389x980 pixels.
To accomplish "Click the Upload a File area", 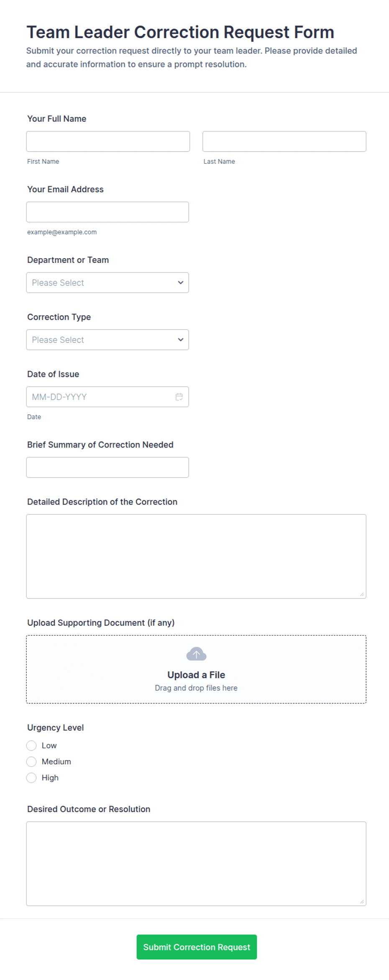I will click(196, 669).
